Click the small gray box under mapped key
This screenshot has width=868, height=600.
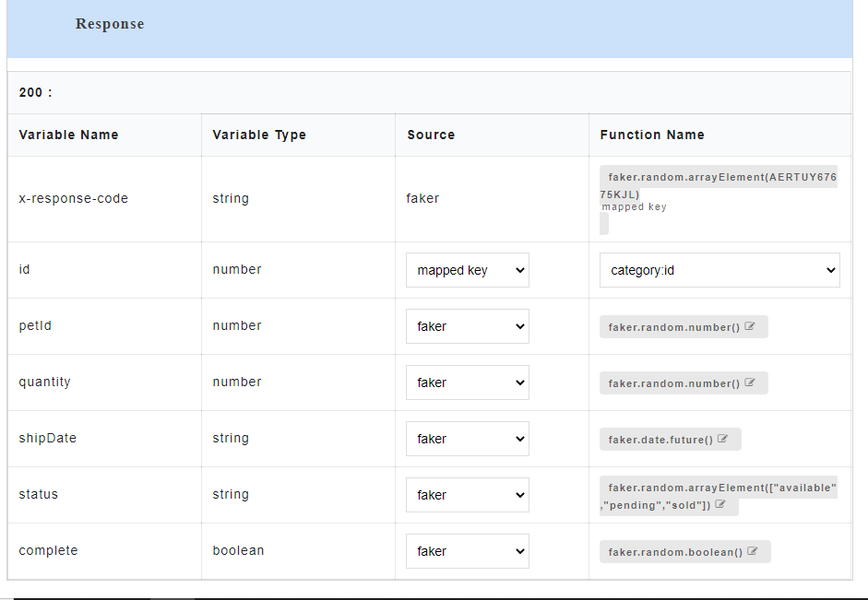point(604,224)
